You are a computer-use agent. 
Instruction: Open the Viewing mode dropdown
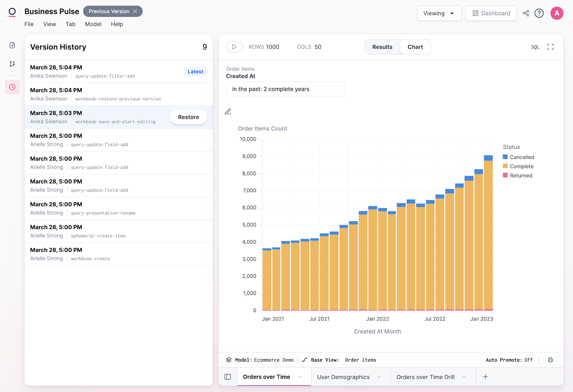(439, 13)
